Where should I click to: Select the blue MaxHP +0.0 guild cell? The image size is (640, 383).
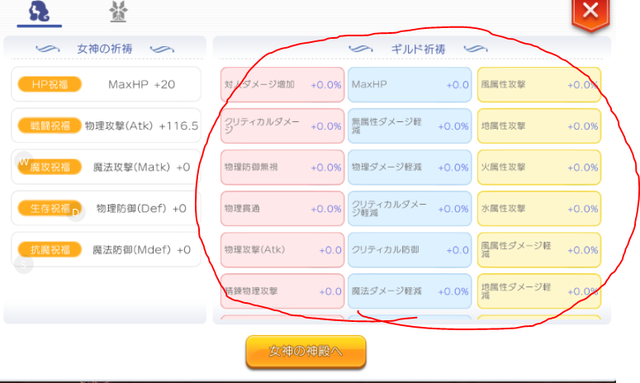tap(410, 85)
